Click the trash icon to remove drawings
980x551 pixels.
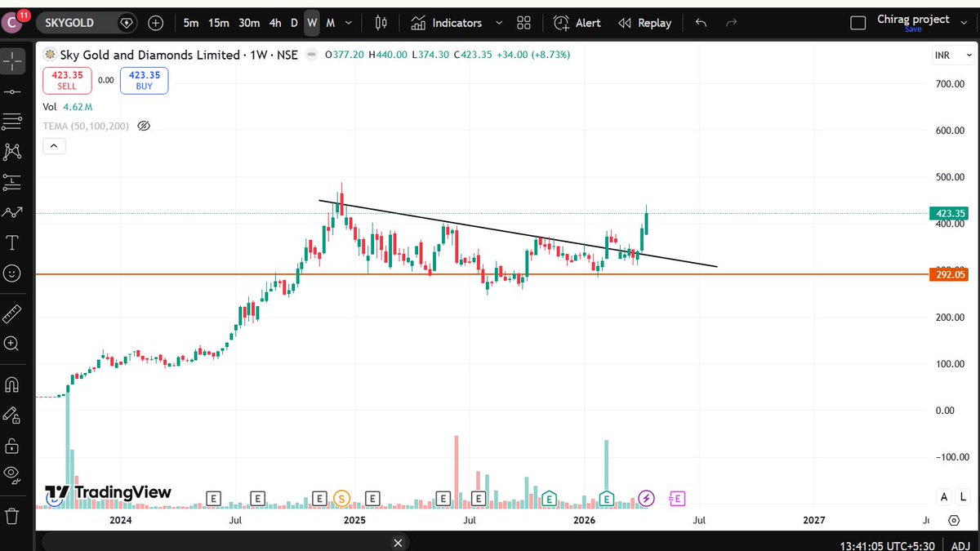pos(12,516)
